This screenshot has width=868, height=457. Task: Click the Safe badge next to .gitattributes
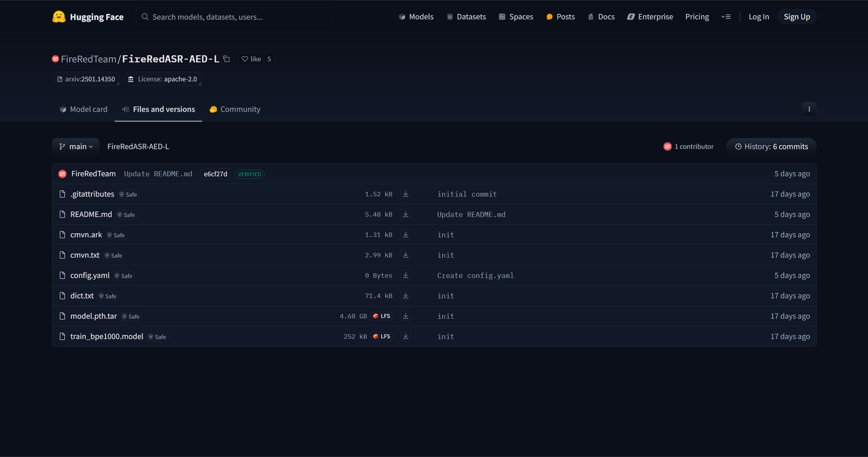point(128,195)
